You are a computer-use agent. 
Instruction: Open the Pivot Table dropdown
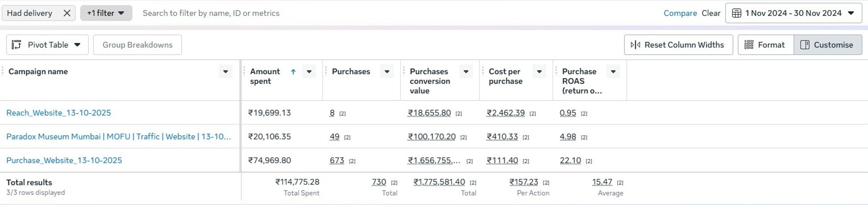tap(47, 45)
